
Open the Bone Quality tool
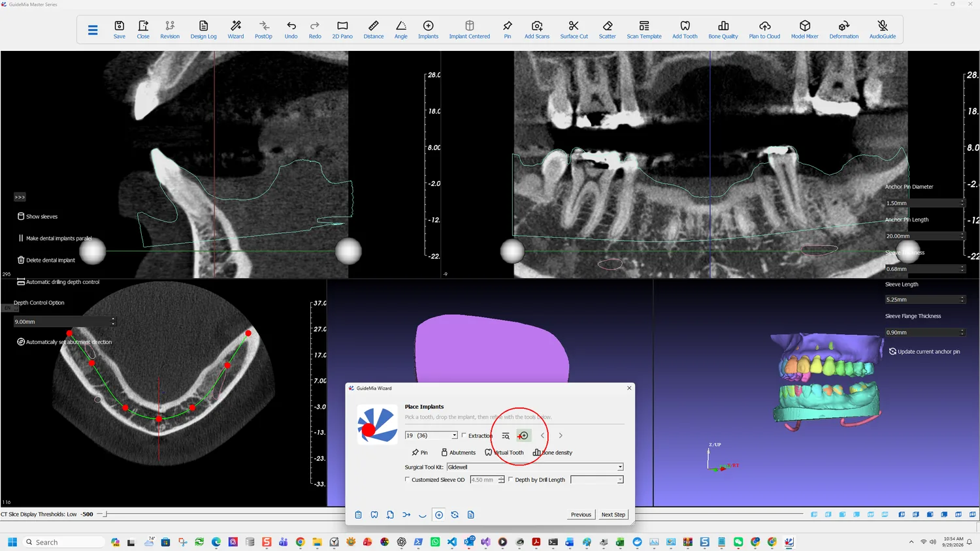point(723,29)
